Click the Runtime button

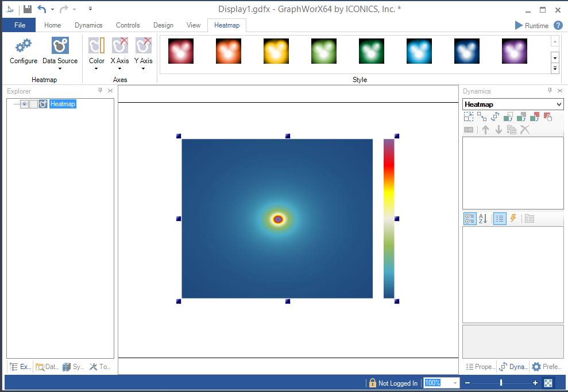531,25
